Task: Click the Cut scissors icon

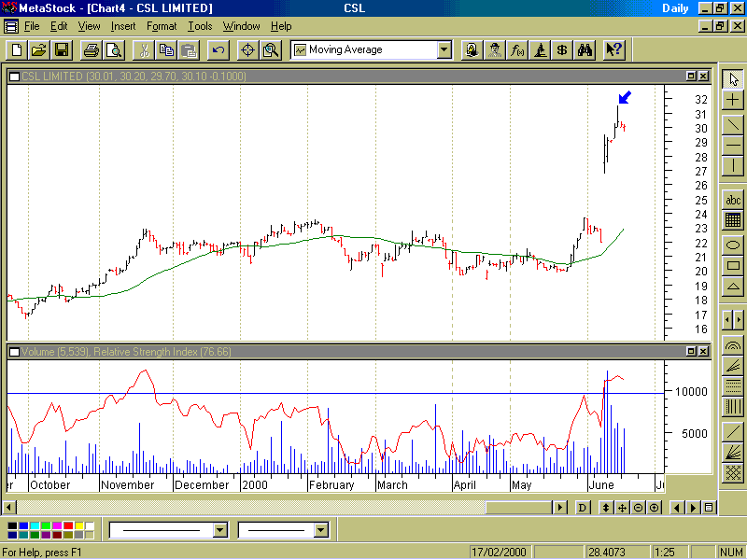Action: [x=144, y=50]
